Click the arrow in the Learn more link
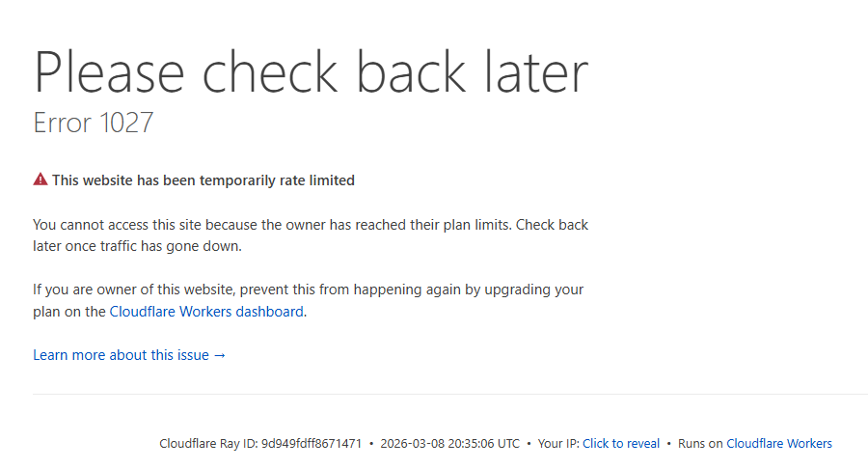Viewport: 868px width, 469px height. pyautogui.click(x=220, y=355)
